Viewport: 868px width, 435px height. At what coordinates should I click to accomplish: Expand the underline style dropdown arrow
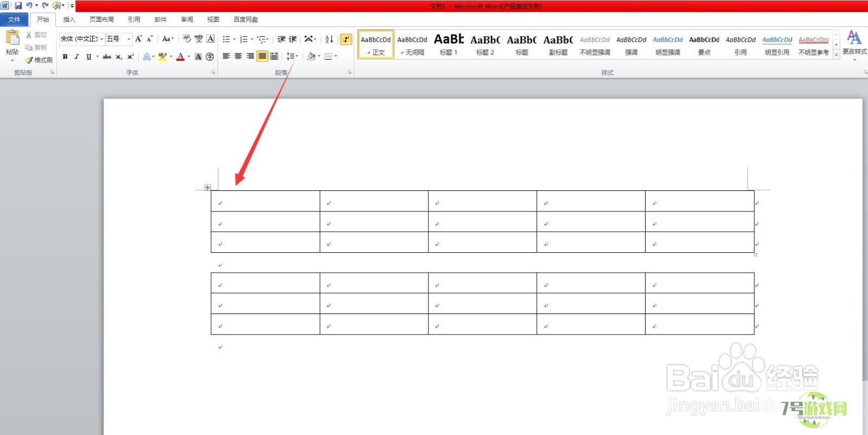pyautogui.click(x=97, y=56)
